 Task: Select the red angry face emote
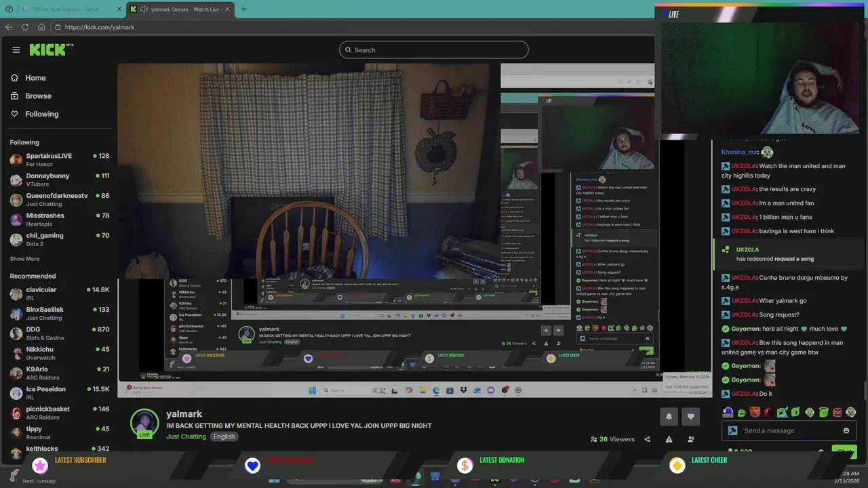pos(837,412)
